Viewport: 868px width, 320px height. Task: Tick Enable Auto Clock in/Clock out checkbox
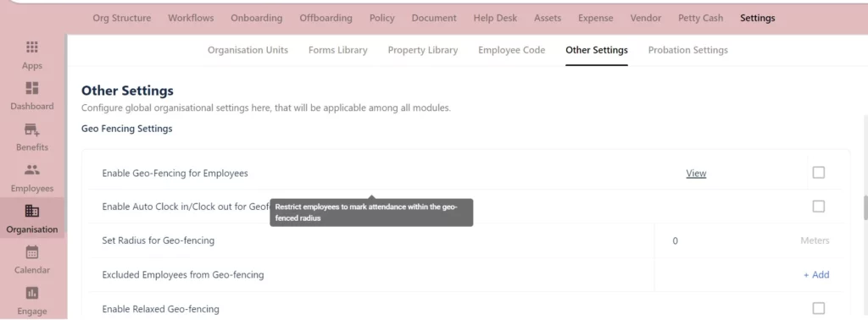[x=818, y=207]
